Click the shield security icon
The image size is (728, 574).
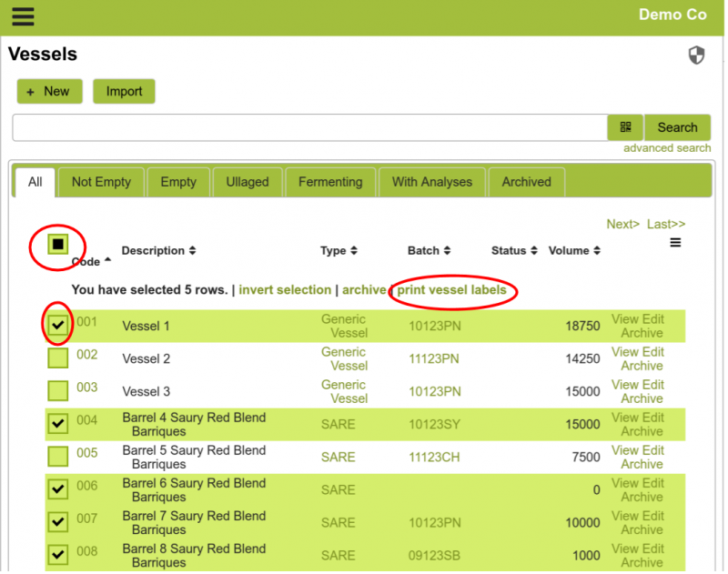pos(696,55)
